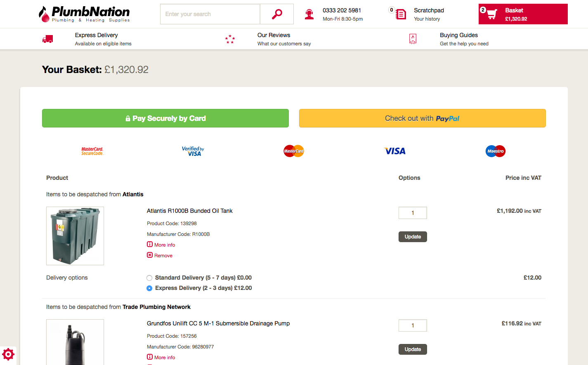Viewport: 588px width, 365px height.
Task: Select Express Delivery (2 - 3 days) option
Action: (x=149, y=288)
